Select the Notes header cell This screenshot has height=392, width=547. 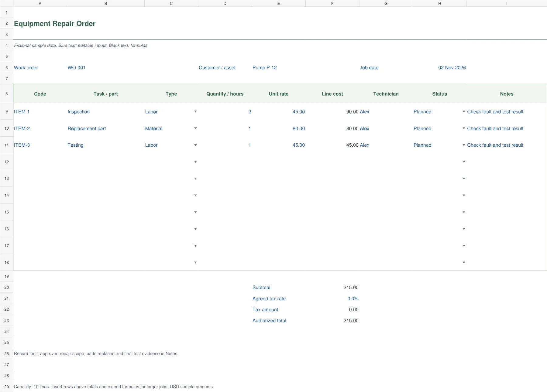507,94
